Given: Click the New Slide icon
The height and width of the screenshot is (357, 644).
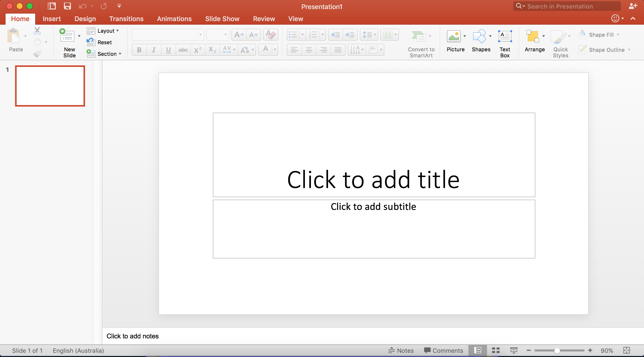Looking at the screenshot, I should (x=67, y=36).
